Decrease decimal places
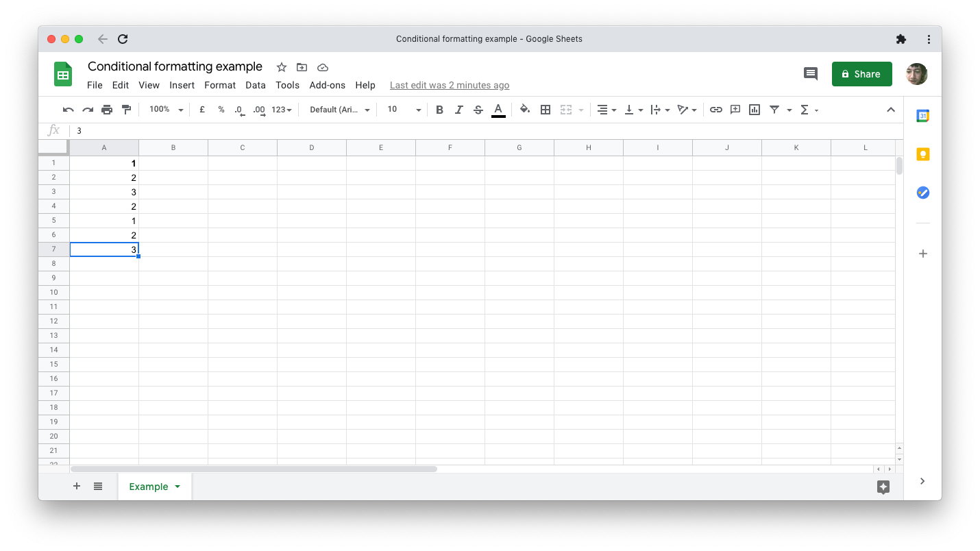 239,110
